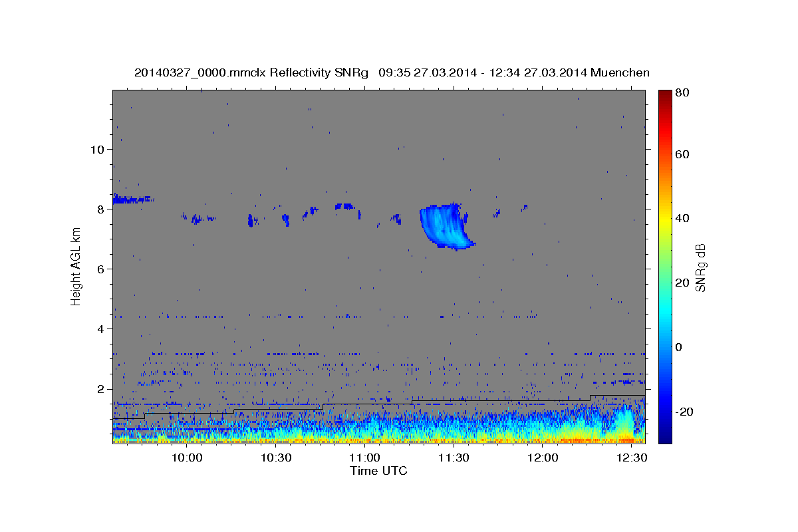
Task: Click the height axis tick label '4'
Action: tap(100, 329)
